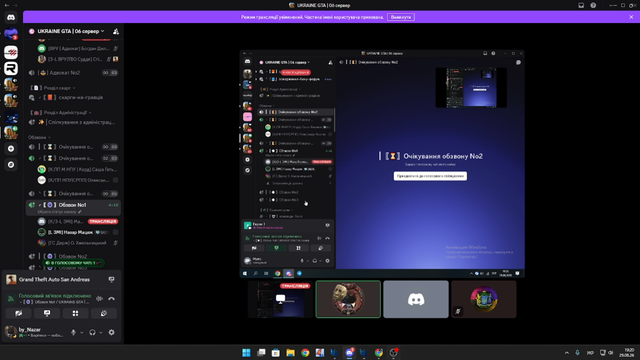Click 'Голосовий зв'язок підключено' status text

click(x=55, y=296)
